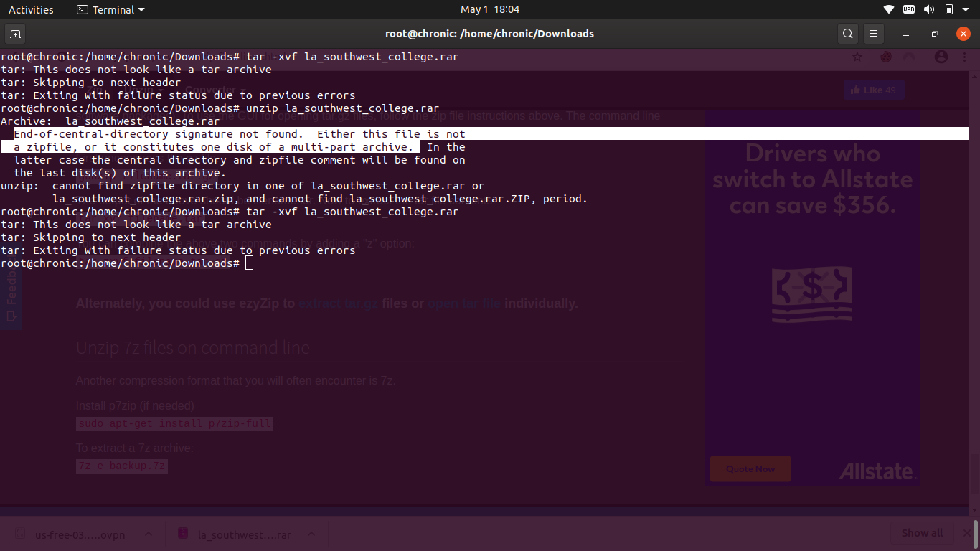Expand options for us-free-03 ovpn download

click(x=149, y=534)
